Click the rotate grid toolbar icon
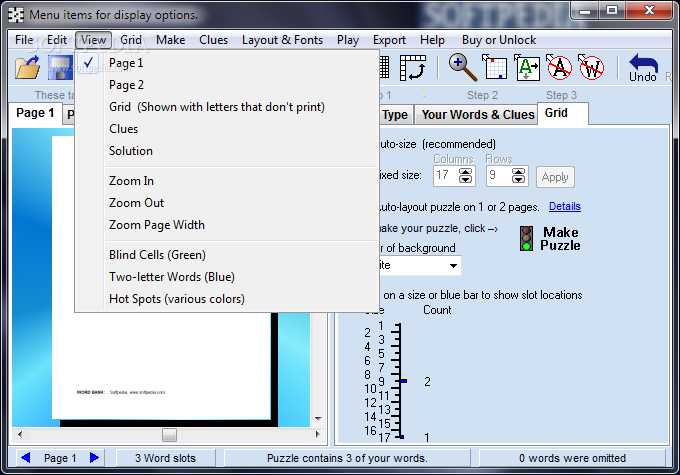The height and width of the screenshot is (475, 680). pos(412,67)
